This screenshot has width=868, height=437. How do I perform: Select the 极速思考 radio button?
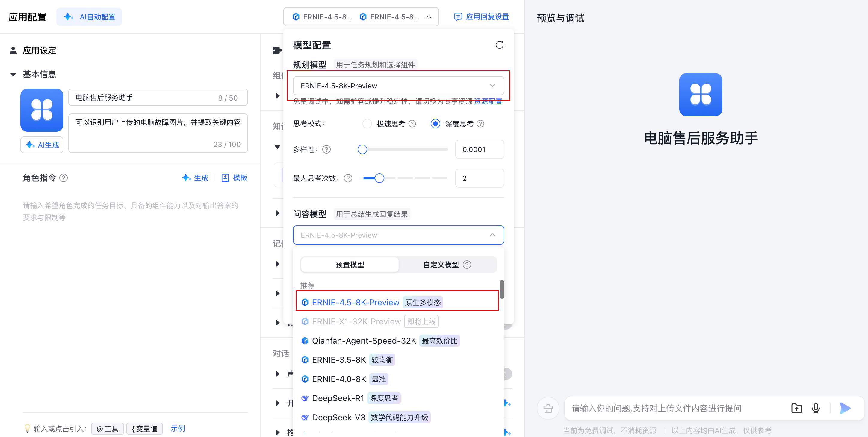click(367, 124)
